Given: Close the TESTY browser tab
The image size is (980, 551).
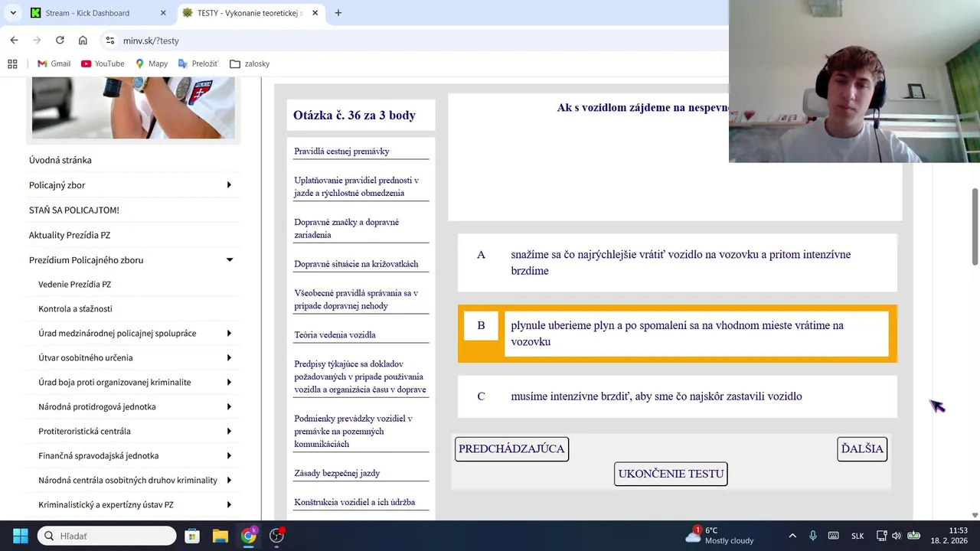Looking at the screenshot, I should 315,13.
